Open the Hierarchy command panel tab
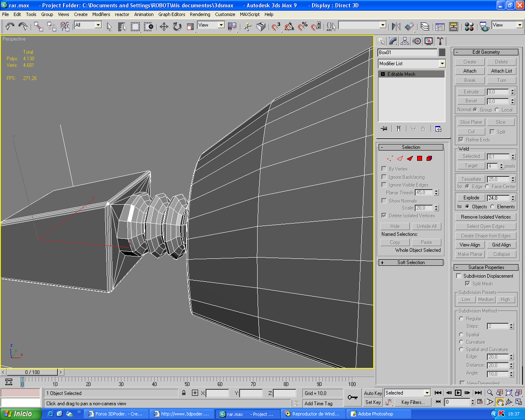The height and width of the screenshot is (420, 525). click(x=405, y=41)
